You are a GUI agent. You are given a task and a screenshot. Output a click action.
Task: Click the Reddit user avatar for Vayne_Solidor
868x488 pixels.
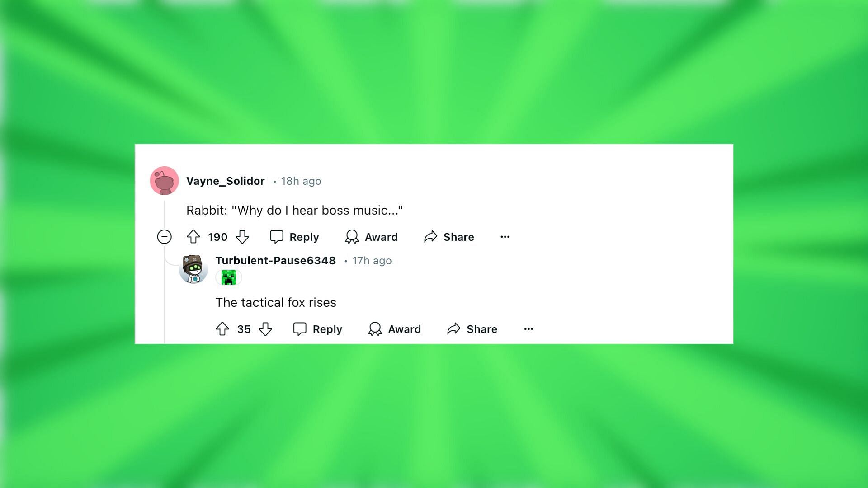[x=164, y=181]
